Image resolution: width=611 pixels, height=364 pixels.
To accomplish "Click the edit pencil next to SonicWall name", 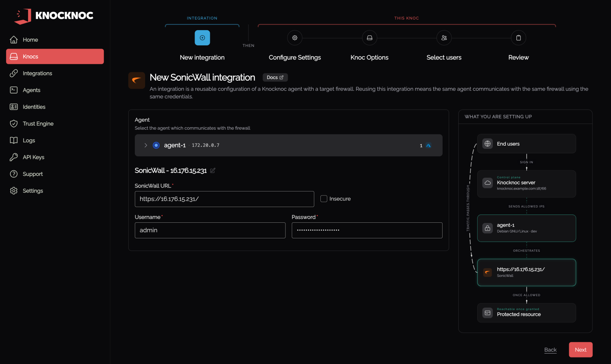I will (213, 170).
